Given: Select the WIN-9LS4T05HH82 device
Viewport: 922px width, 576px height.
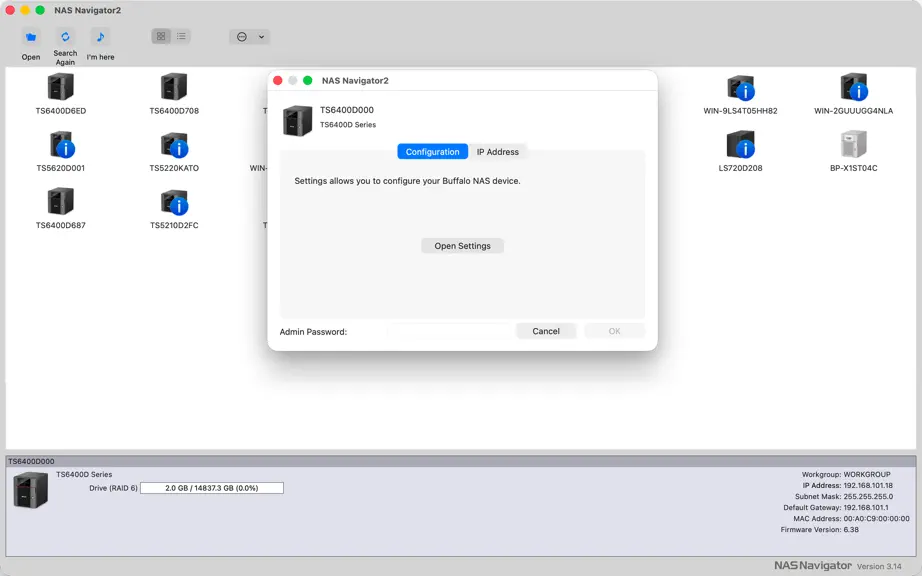Looking at the screenshot, I should pos(740,94).
